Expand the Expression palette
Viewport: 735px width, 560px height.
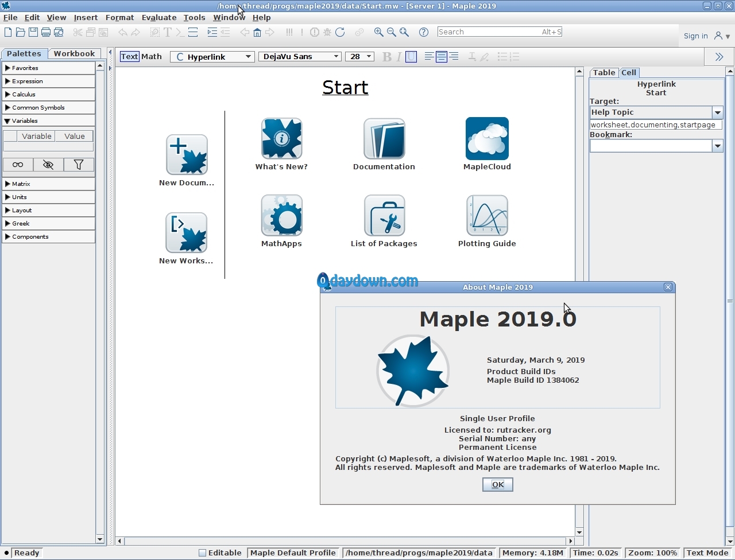click(x=48, y=81)
